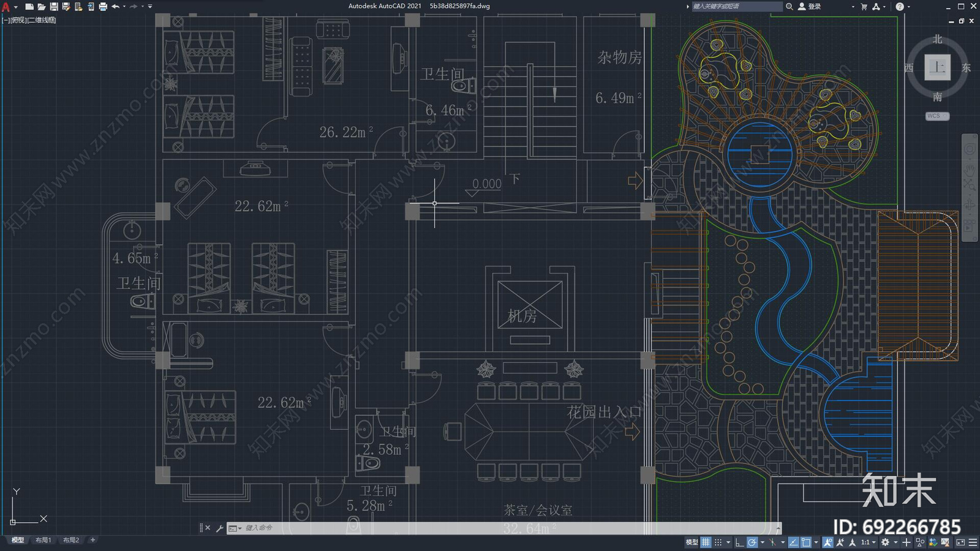
Task: Click ViewCube top face 上
Action: point(937,67)
